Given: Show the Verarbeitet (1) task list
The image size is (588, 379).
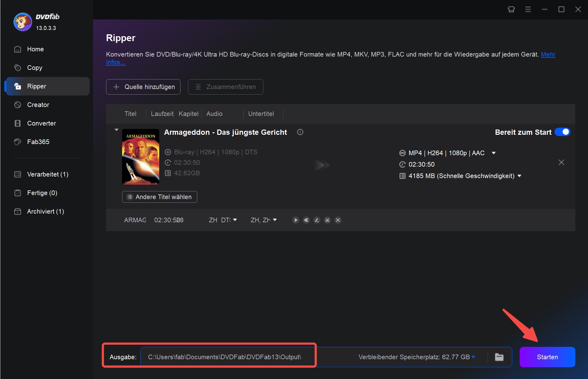Looking at the screenshot, I should 47,174.
